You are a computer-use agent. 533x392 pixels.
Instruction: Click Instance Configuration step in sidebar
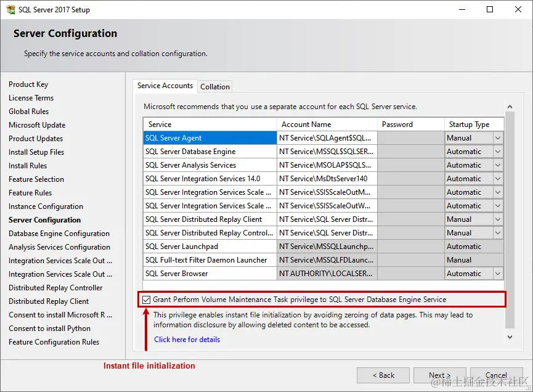coord(46,206)
